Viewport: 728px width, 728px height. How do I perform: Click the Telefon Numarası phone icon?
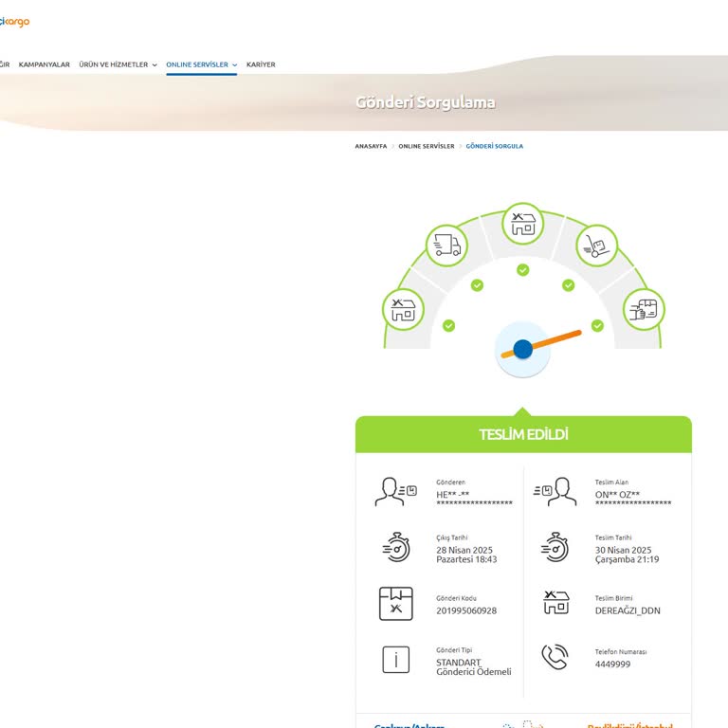point(555,657)
